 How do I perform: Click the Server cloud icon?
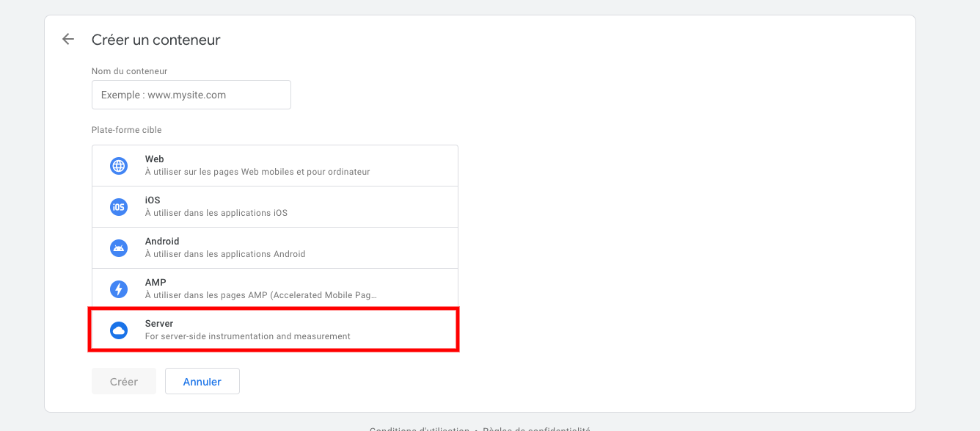pyautogui.click(x=119, y=330)
